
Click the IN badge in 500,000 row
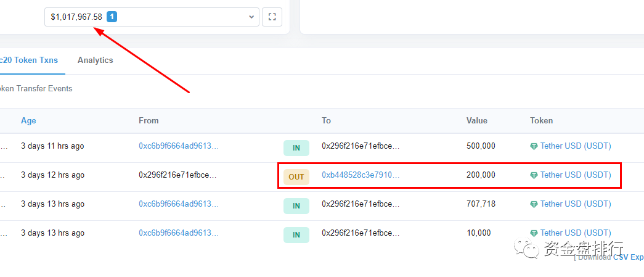point(296,148)
